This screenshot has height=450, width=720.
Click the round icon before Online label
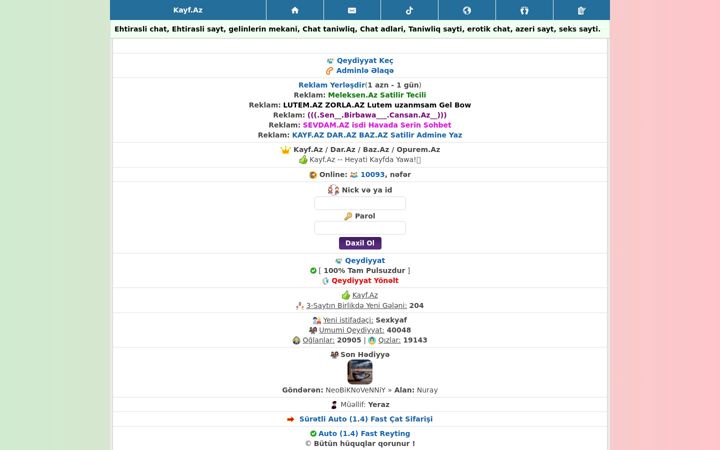[313, 175]
